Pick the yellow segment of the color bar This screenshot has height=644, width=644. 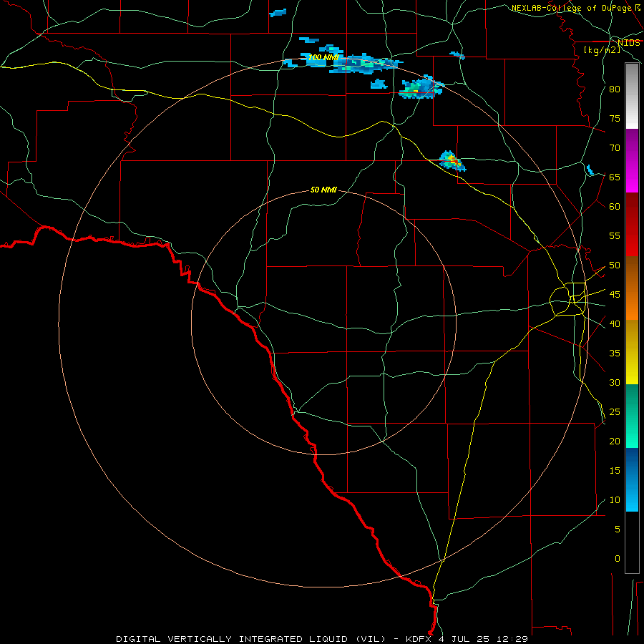coord(632,352)
